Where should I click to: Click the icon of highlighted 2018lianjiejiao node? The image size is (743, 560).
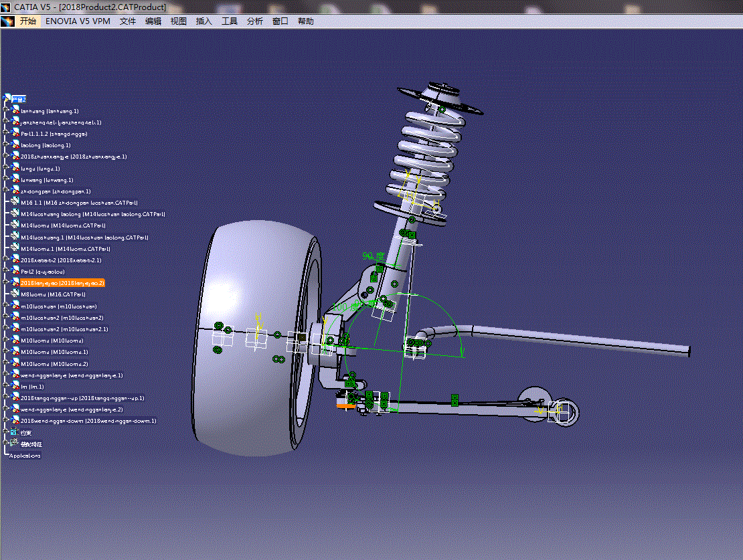[15, 282]
